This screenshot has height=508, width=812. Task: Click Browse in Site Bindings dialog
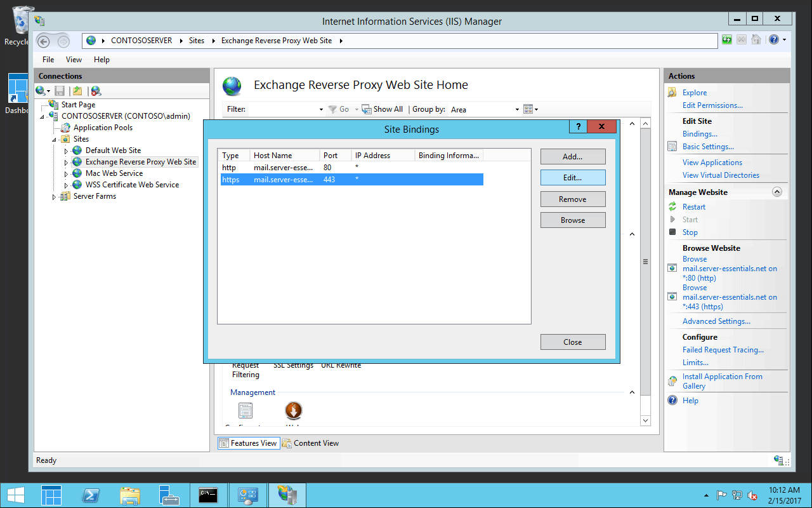point(573,220)
